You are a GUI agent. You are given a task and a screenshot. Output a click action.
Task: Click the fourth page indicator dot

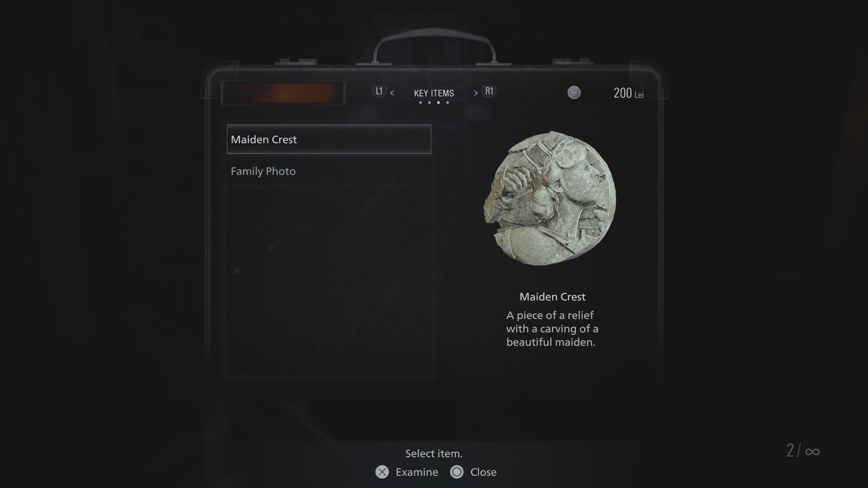click(x=448, y=102)
